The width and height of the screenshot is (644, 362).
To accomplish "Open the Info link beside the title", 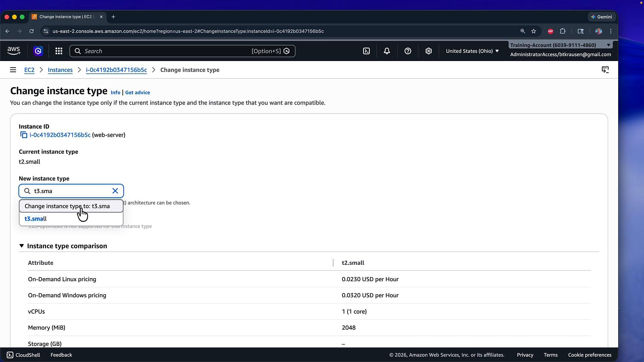I will click(115, 93).
